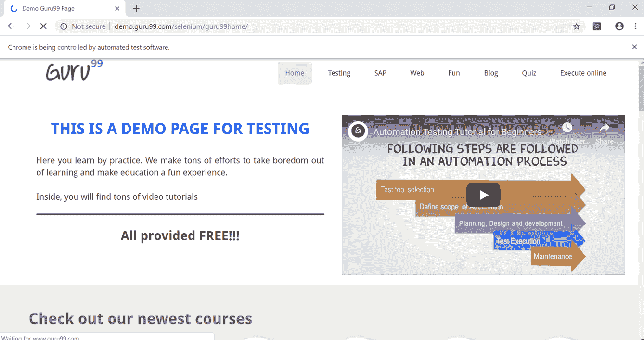
Task: Open the Chrome three-dot menu
Action: click(635, 26)
